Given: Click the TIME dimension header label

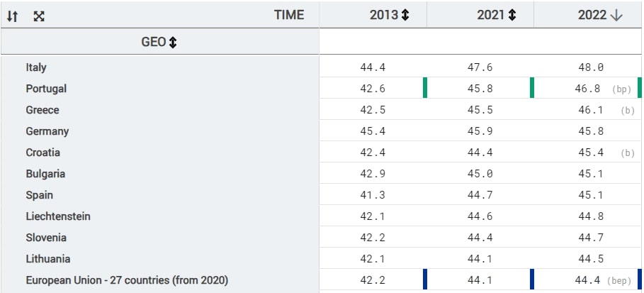Looking at the screenshot, I should click(x=289, y=15).
